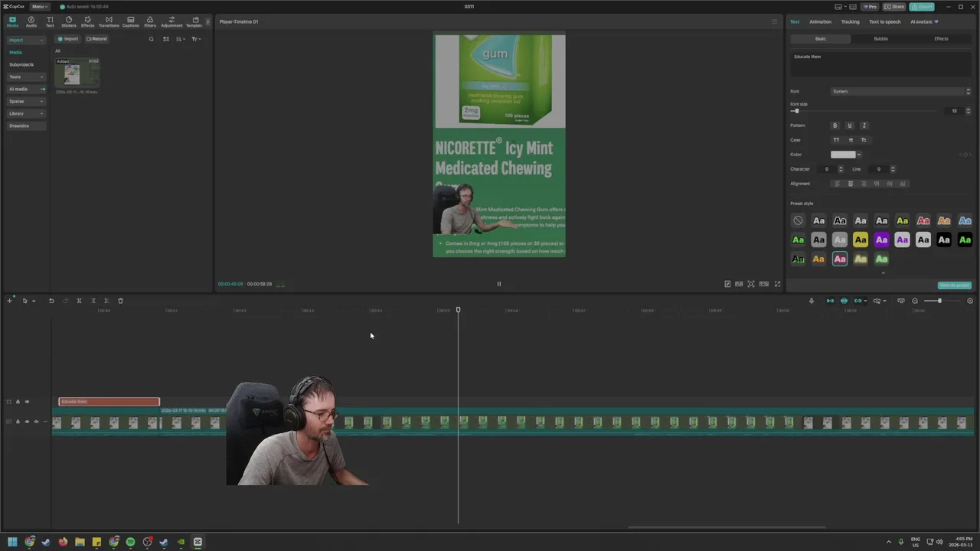The width and height of the screenshot is (980, 551).
Task: Open the Transitions panel
Action: [109, 21]
